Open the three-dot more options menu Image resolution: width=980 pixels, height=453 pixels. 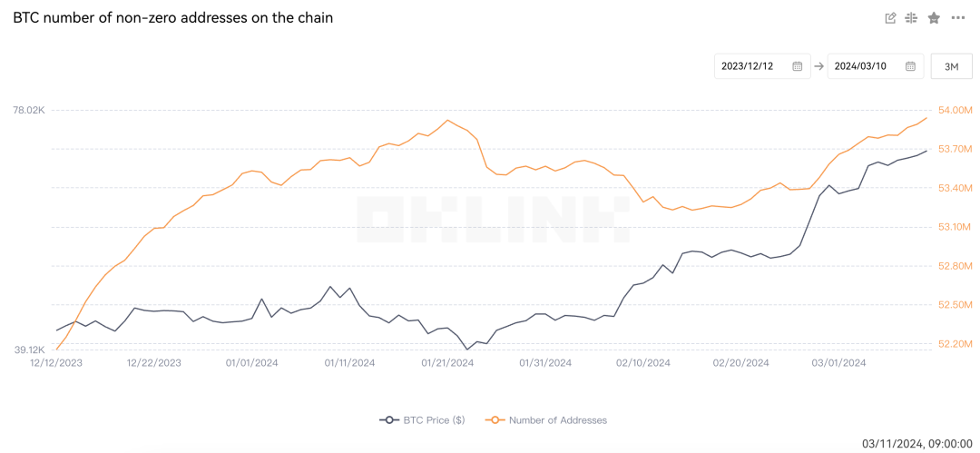[x=958, y=18]
